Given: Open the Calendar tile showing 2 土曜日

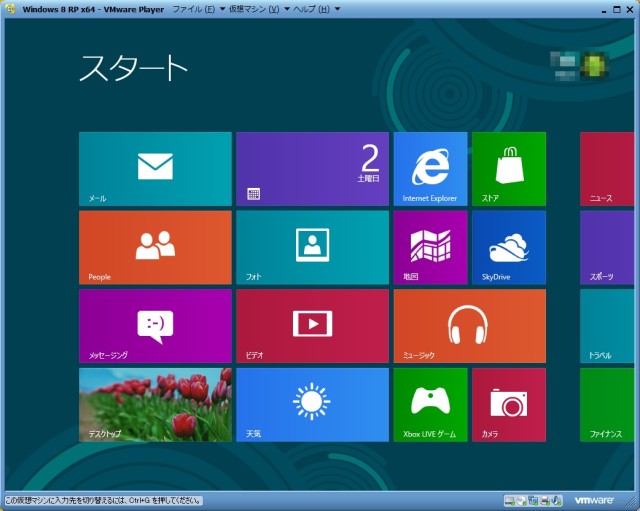Looking at the screenshot, I should pos(312,169).
